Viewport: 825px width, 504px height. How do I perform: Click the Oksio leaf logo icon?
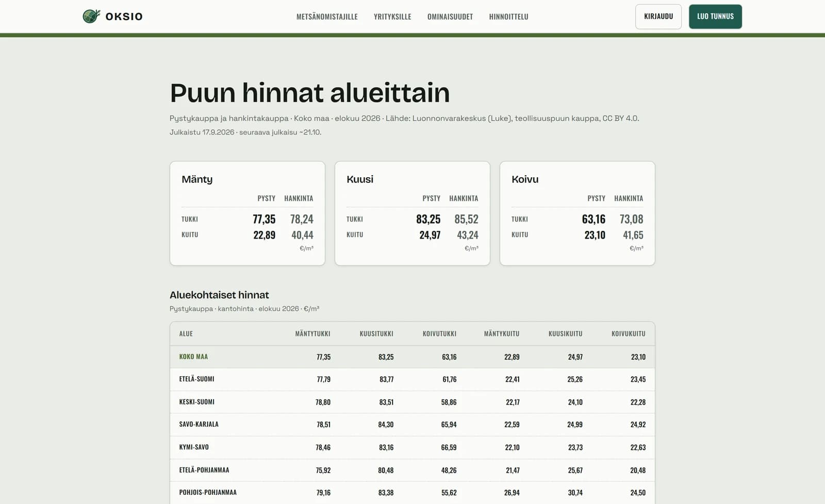[92, 16]
